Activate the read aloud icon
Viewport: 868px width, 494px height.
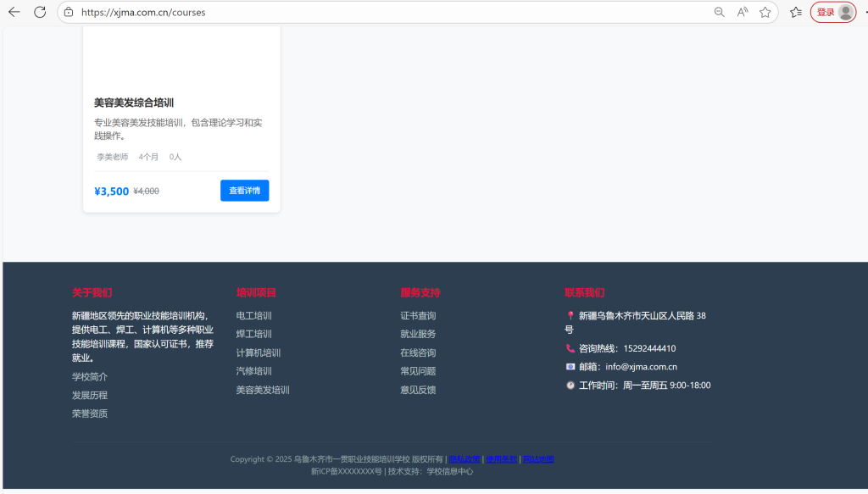click(x=743, y=12)
